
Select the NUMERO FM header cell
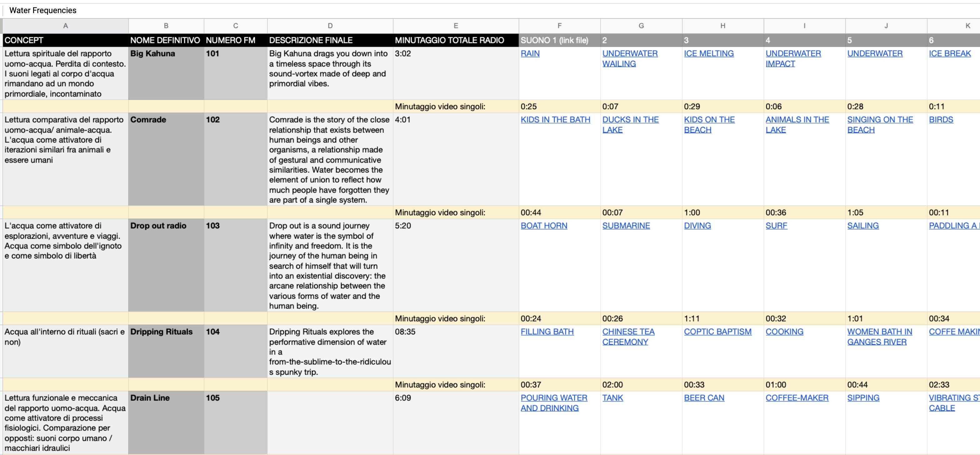click(236, 40)
